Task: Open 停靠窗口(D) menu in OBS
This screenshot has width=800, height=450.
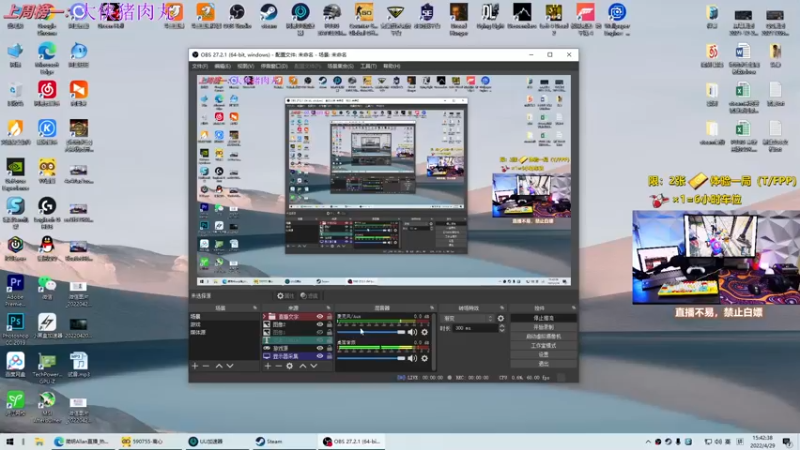Action: pos(274,66)
